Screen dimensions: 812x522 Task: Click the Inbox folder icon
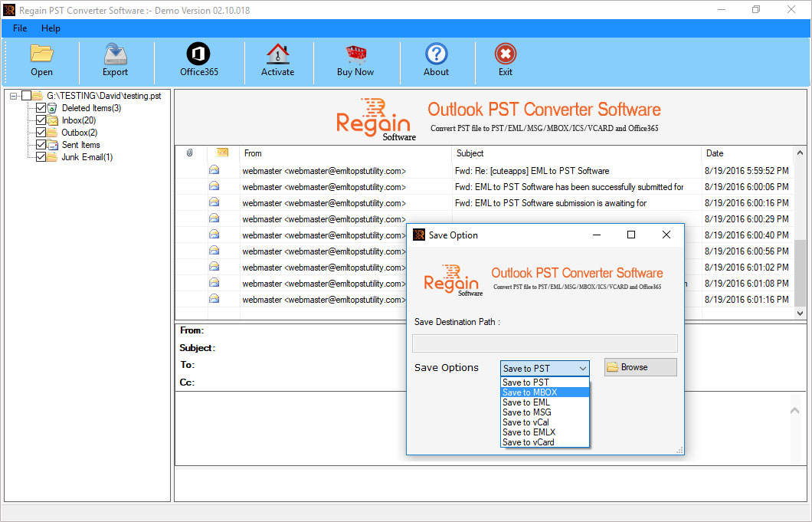[x=52, y=120]
